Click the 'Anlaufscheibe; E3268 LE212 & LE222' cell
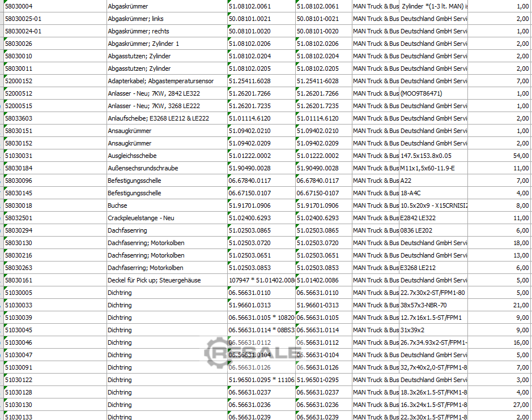The image size is (532, 420). [167, 118]
